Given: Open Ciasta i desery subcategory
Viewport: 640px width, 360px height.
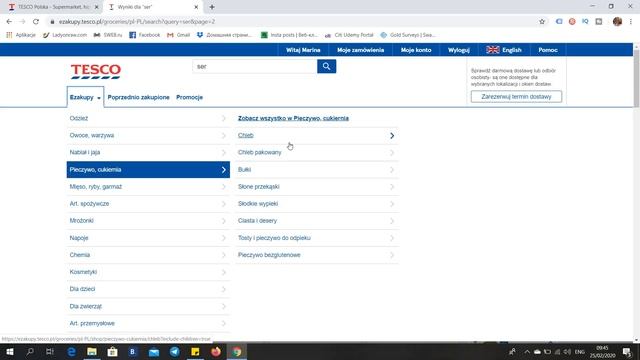Looking at the screenshot, I should [x=317, y=221].
